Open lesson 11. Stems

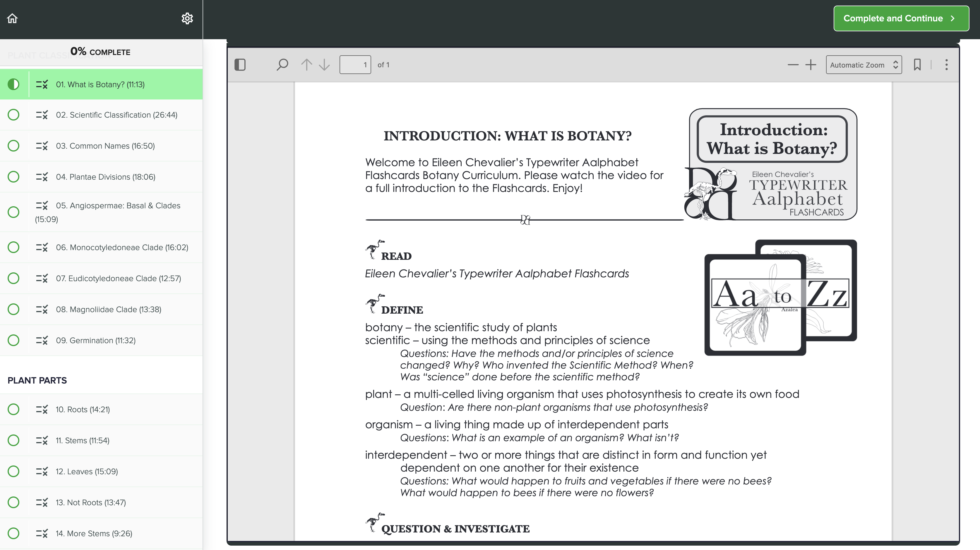tap(101, 440)
